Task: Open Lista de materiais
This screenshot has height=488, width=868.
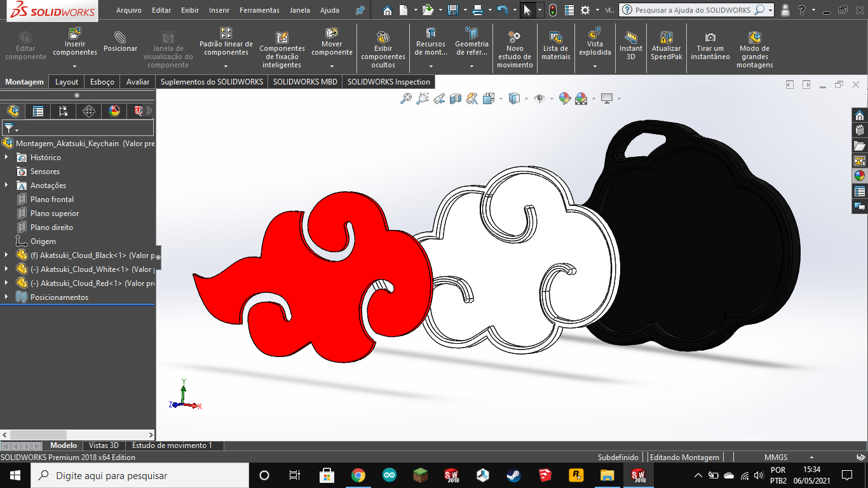Action: click(x=555, y=46)
